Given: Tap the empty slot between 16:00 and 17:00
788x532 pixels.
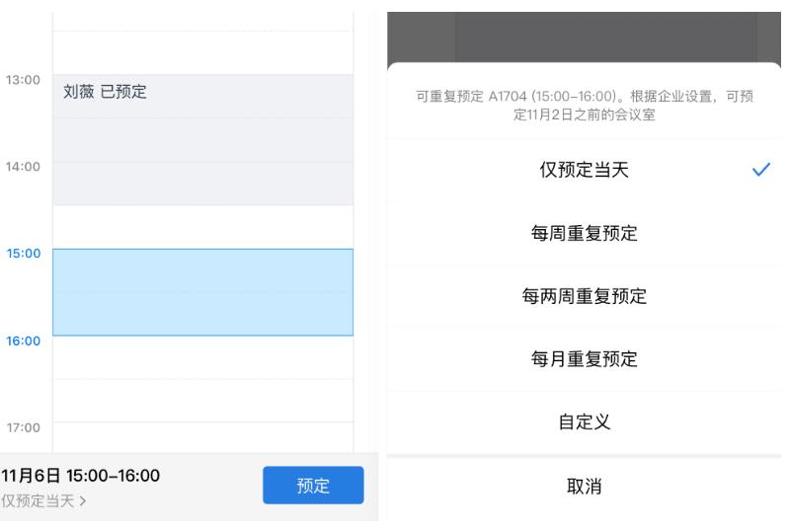Looking at the screenshot, I should coord(202,379).
